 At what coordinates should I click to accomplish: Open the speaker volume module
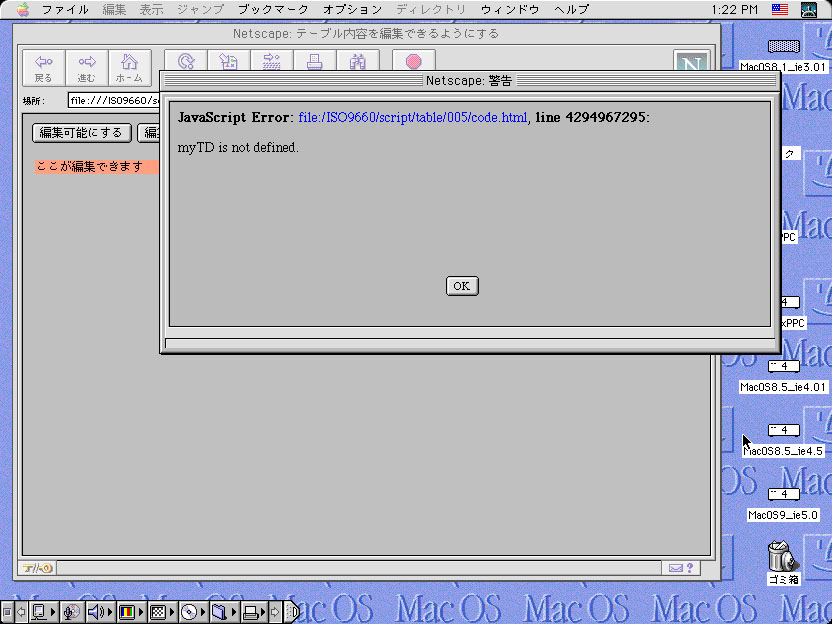click(x=100, y=612)
